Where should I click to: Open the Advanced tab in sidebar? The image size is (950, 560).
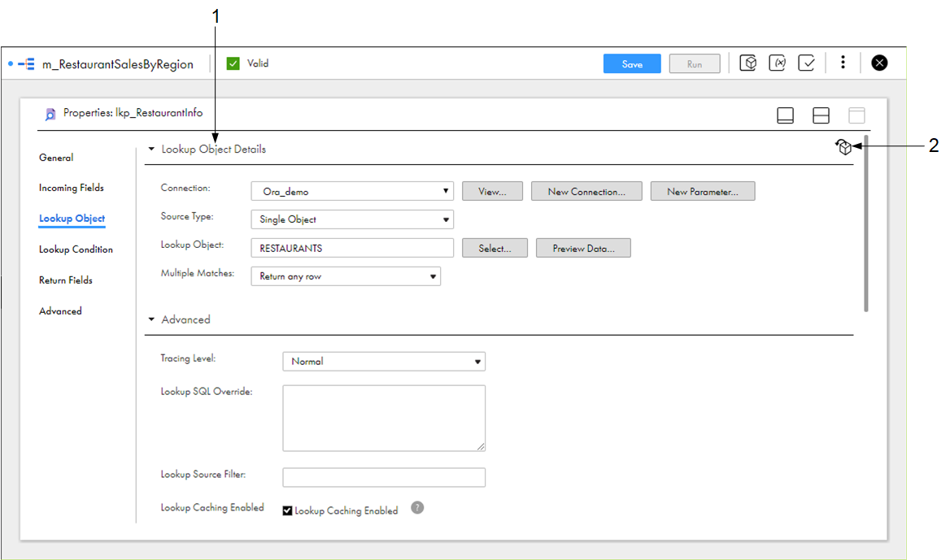[x=60, y=311]
